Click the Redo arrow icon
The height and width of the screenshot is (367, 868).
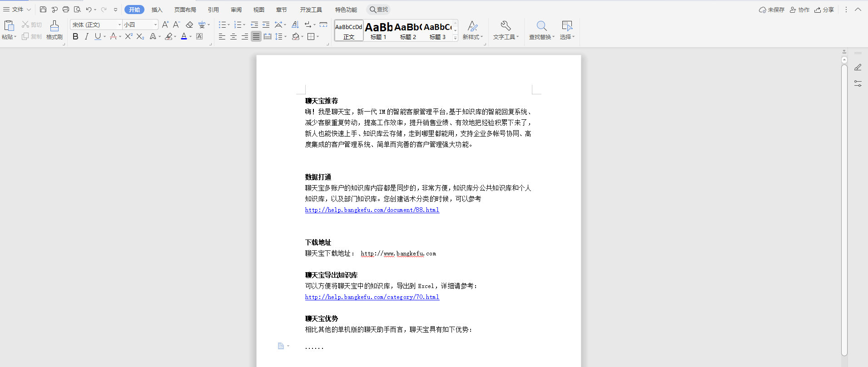click(x=104, y=10)
